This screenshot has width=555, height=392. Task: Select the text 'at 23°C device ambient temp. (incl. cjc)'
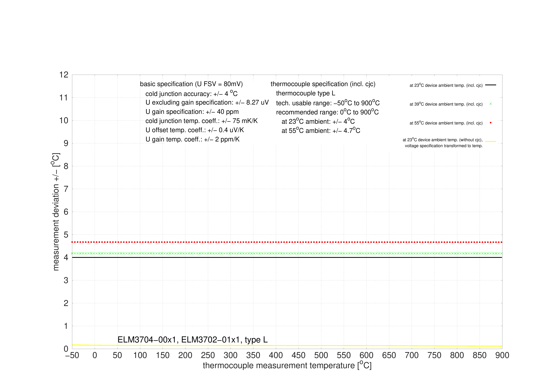[446, 85]
